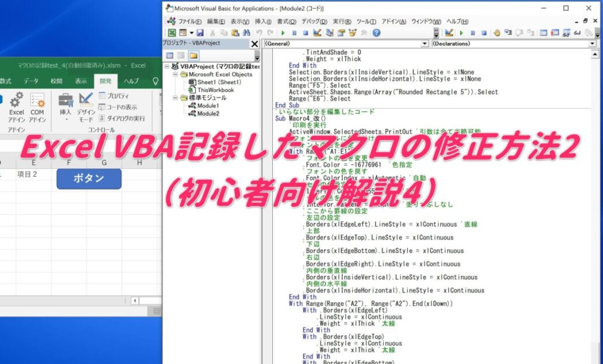Click View Microsoft Excel icon in VBA toolbar
This screenshot has width=603, height=364.
pyautogui.click(x=172, y=33)
